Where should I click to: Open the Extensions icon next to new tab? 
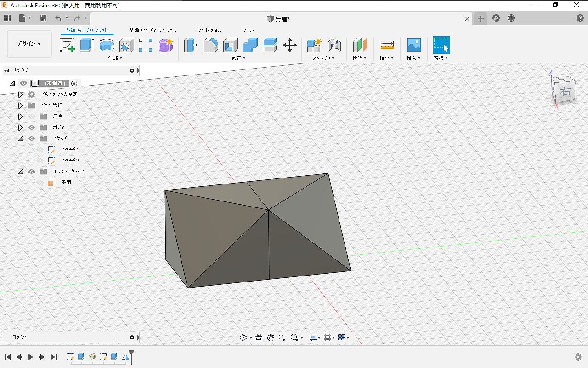[x=496, y=18]
